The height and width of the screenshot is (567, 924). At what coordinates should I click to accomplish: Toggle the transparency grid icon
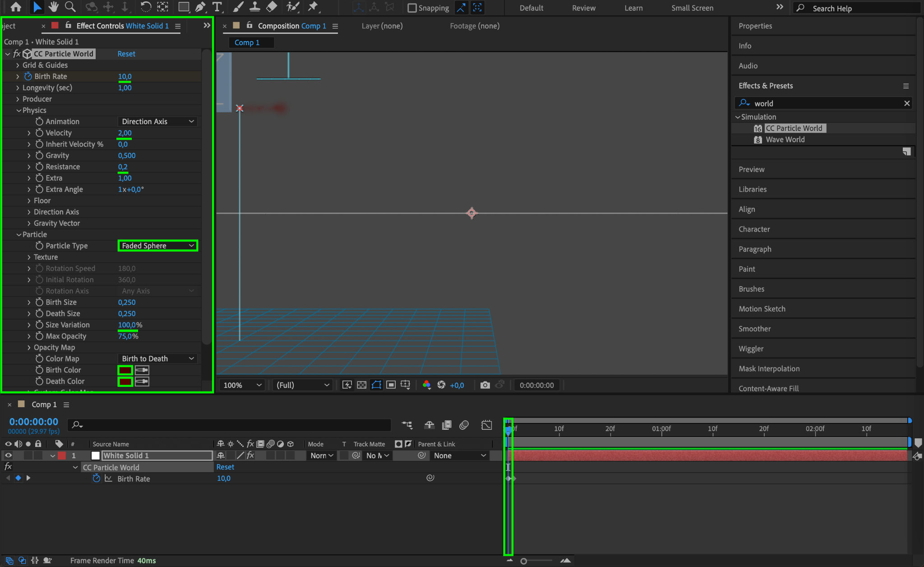[361, 385]
